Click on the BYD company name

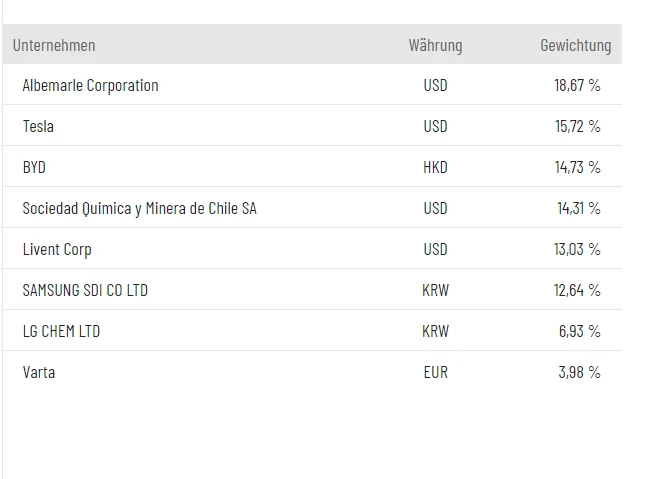(x=34, y=168)
